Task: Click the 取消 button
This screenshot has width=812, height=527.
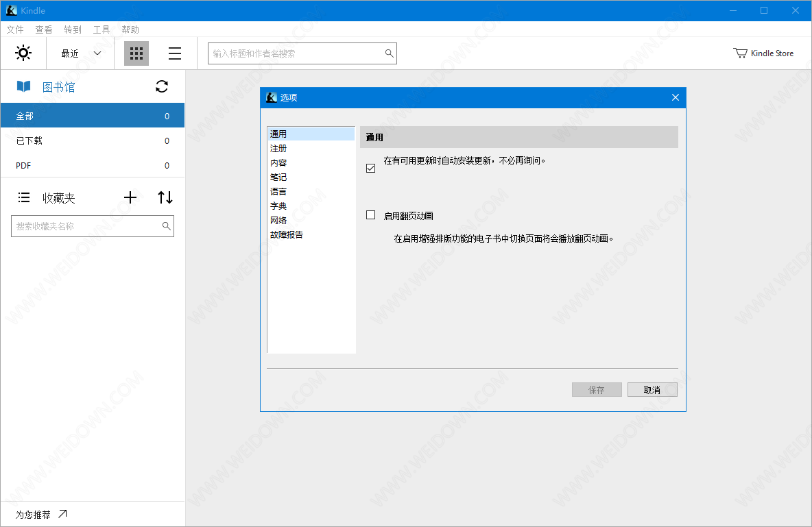Action: pos(652,390)
